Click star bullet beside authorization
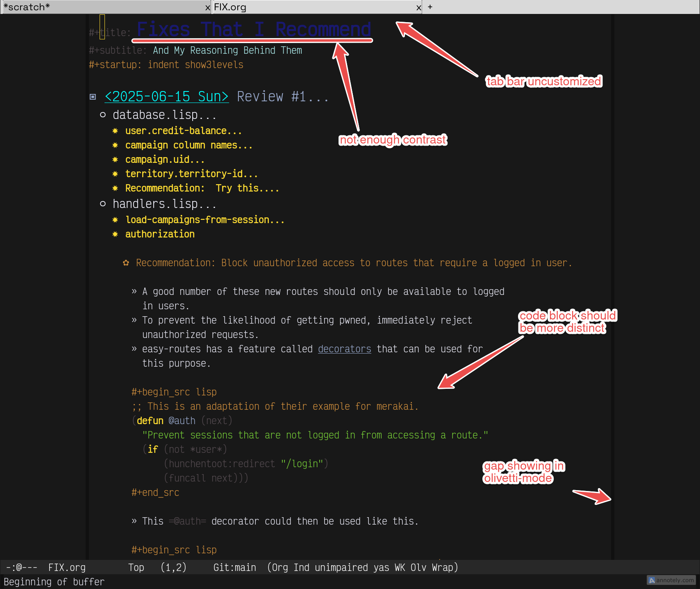Viewport: 700px width, 589px height. 115,234
